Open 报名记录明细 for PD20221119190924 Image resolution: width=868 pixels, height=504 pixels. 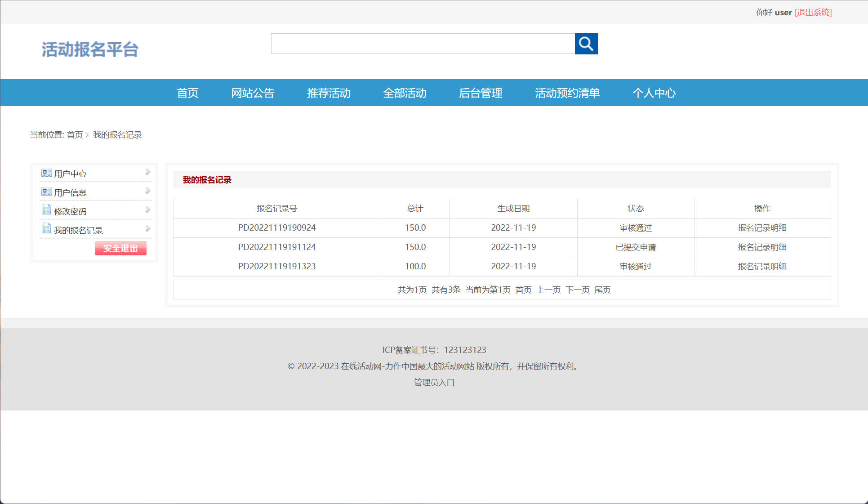[762, 228]
